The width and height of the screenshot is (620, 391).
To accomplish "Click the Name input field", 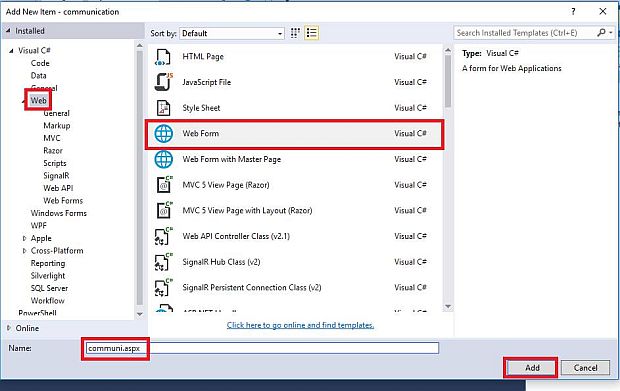I will [x=262, y=348].
